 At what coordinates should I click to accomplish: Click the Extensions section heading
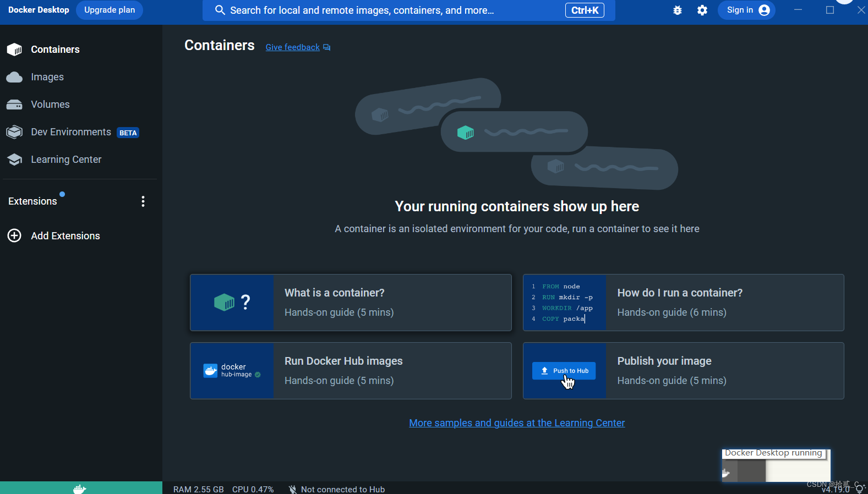[32, 201]
